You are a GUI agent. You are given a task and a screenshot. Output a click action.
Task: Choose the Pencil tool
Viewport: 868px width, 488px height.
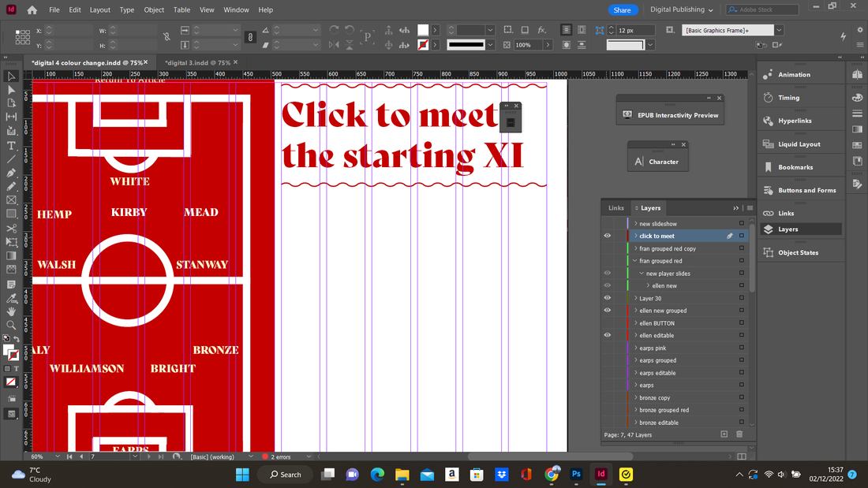point(11,187)
